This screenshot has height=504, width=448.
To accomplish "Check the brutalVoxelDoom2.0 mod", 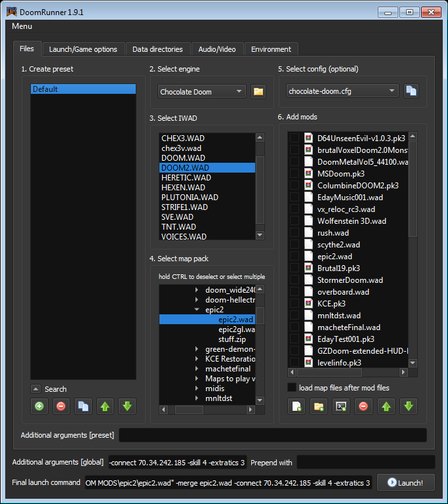I will point(295,150).
